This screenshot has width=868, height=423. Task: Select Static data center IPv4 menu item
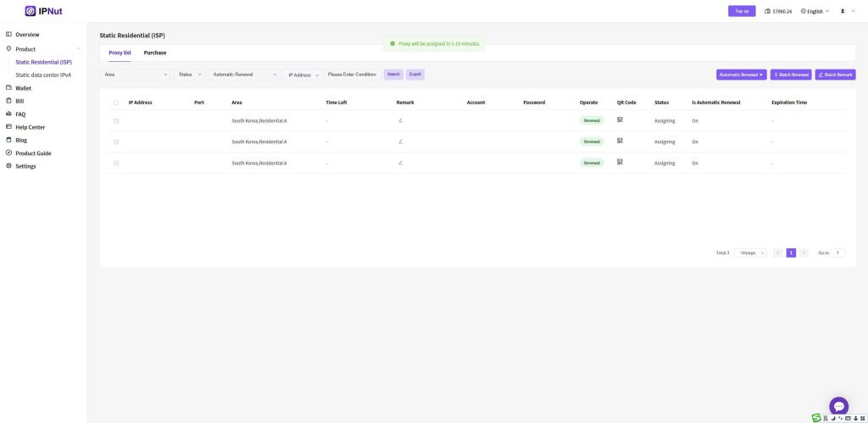(43, 75)
